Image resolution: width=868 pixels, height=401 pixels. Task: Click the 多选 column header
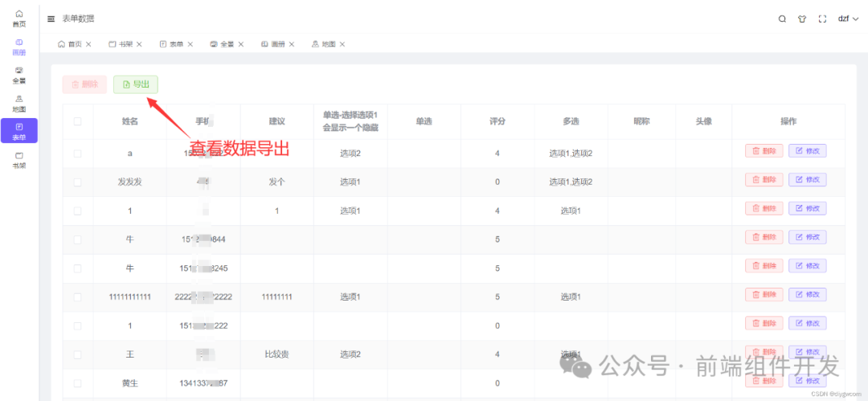(x=571, y=121)
